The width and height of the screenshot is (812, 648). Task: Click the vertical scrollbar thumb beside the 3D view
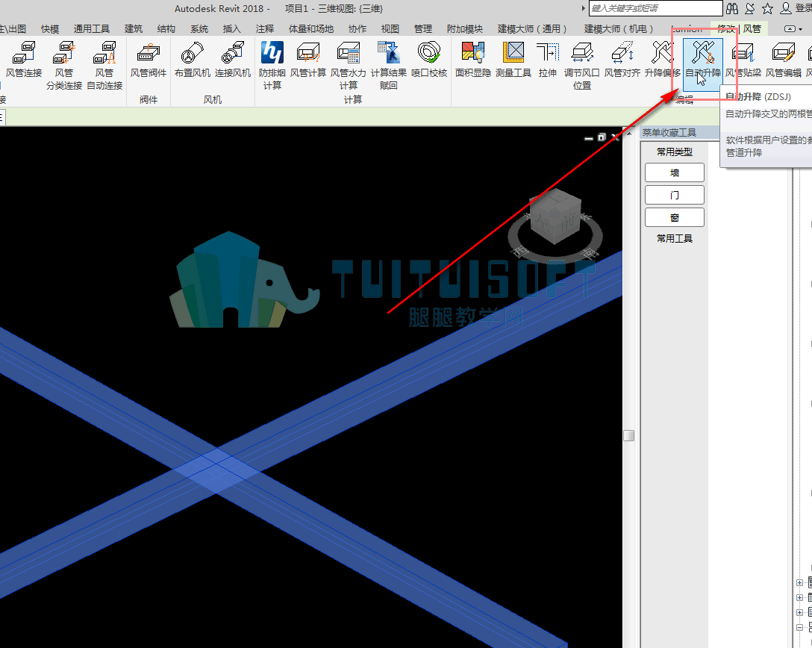tap(628, 435)
